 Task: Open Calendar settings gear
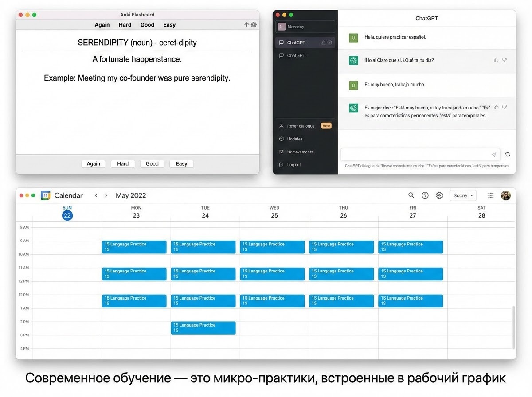click(x=439, y=195)
